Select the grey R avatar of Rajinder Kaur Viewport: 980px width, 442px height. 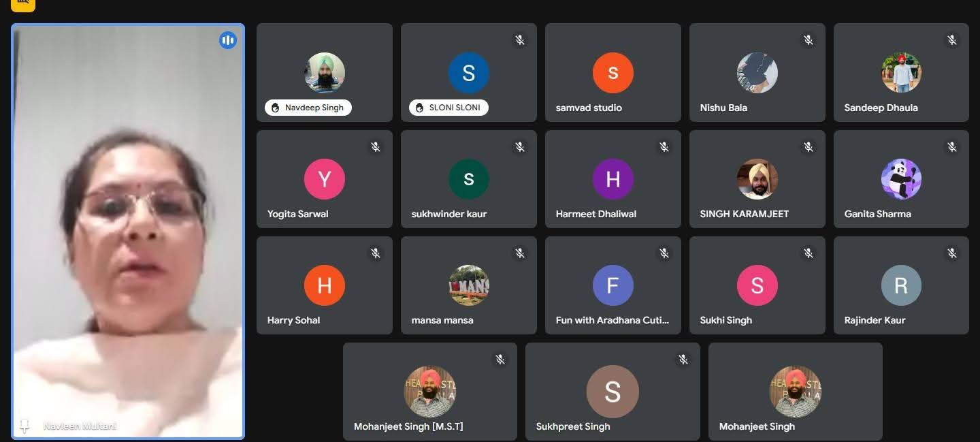tap(901, 285)
